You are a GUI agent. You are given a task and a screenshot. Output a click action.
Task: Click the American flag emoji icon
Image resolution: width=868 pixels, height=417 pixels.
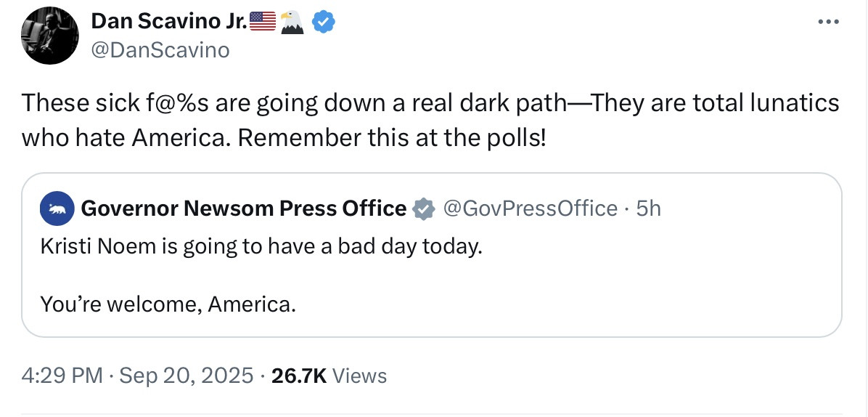[x=263, y=23]
